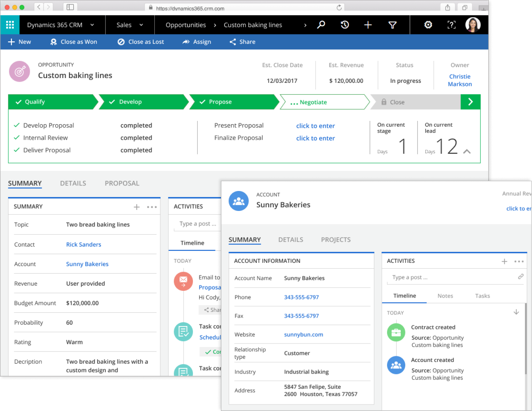Click the help question mark icon
532x411 pixels.
click(451, 25)
